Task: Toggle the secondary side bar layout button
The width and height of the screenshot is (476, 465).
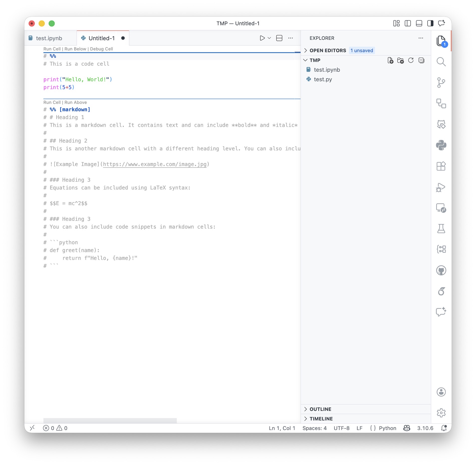Action: (430, 23)
